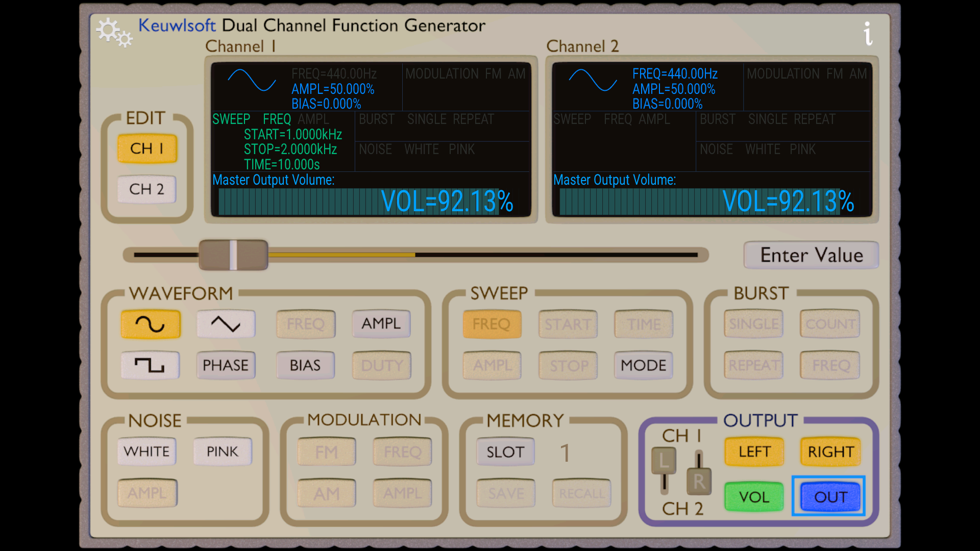Open the BIAS parameter
The height and width of the screenshot is (551, 980).
pos(305,365)
